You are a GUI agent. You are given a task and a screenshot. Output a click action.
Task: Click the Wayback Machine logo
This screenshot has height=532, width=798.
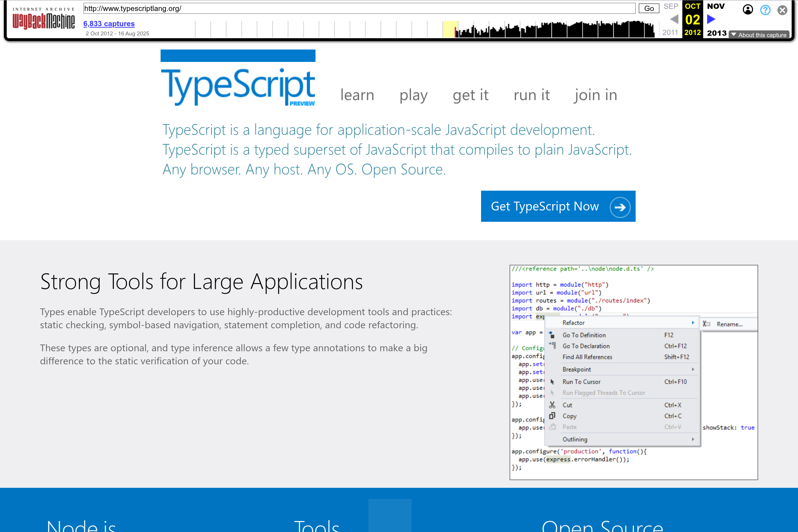44,19
